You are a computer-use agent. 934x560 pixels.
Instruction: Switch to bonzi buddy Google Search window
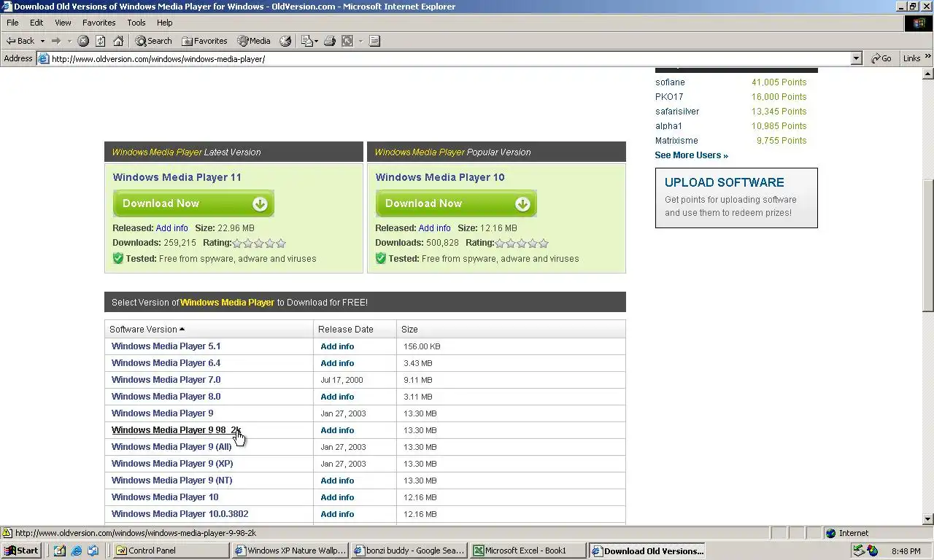(x=409, y=551)
